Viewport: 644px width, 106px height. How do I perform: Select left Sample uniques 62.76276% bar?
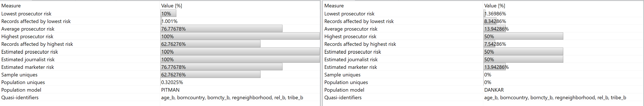point(211,75)
